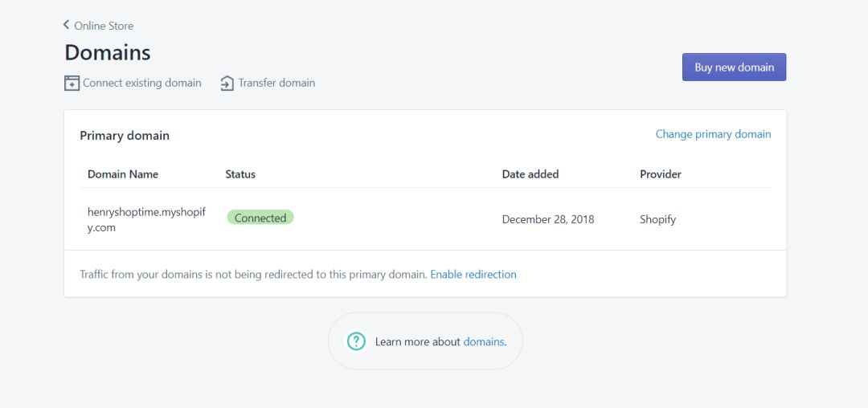Viewport: 868px width, 408px height.
Task: Click the Transfer domain arrow icon
Action: 227,83
